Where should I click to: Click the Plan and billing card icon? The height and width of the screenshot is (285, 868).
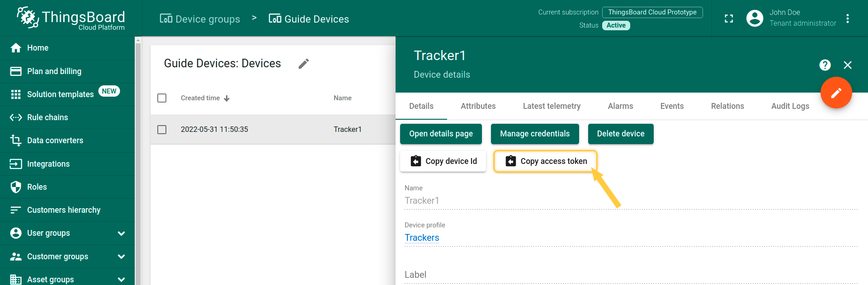[16, 71]
